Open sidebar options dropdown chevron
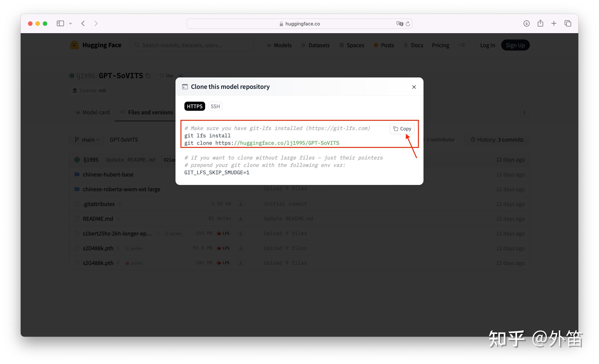The width and height of the screenshot is (599, 364). tap(70, 24)
